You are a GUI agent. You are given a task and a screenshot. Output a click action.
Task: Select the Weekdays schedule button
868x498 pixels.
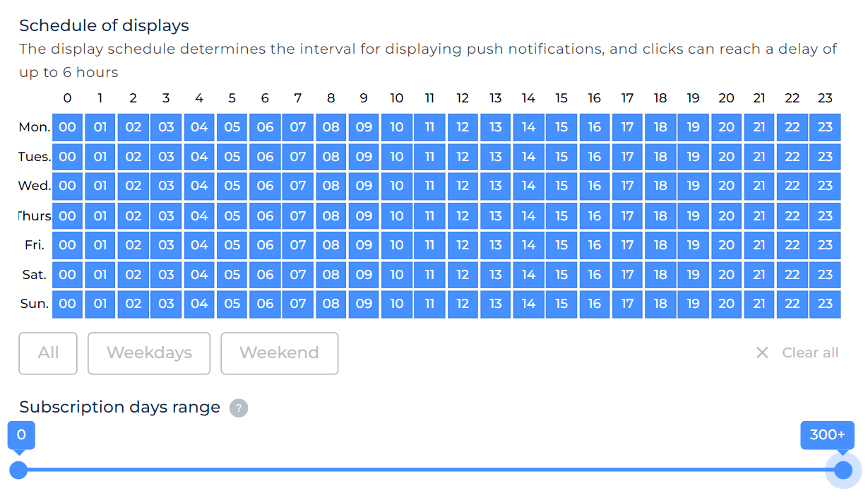click(x=149, y=353)
